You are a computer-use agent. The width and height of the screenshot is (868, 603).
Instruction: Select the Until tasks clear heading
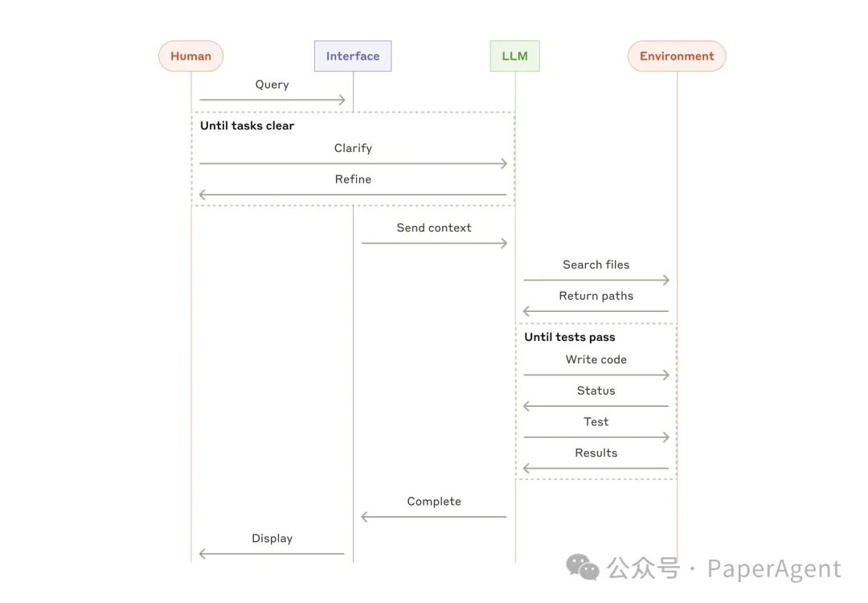pos(247,125)
